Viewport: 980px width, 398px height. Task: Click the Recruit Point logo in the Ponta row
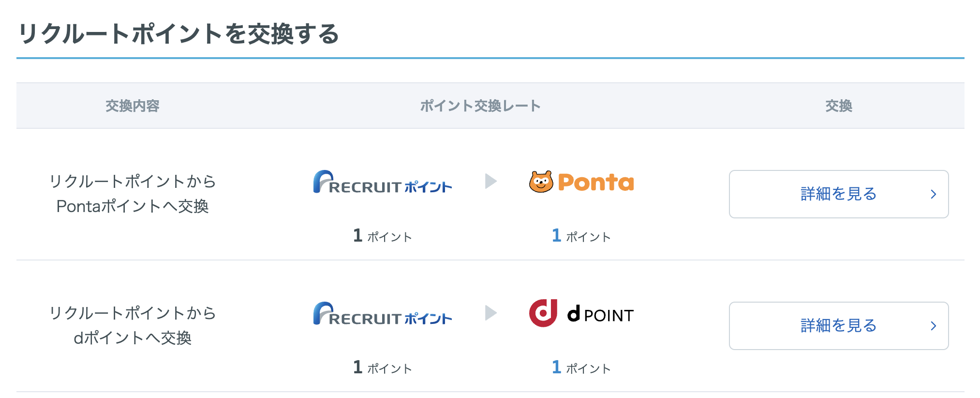[x=382, y=183]
